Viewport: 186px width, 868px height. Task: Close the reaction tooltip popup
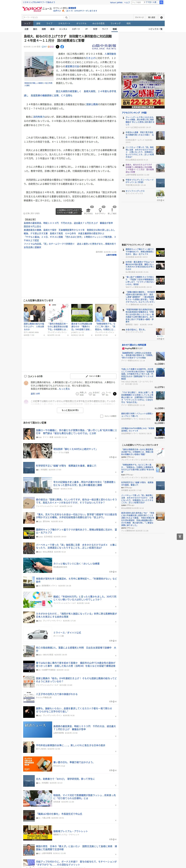tap(80, 210)
